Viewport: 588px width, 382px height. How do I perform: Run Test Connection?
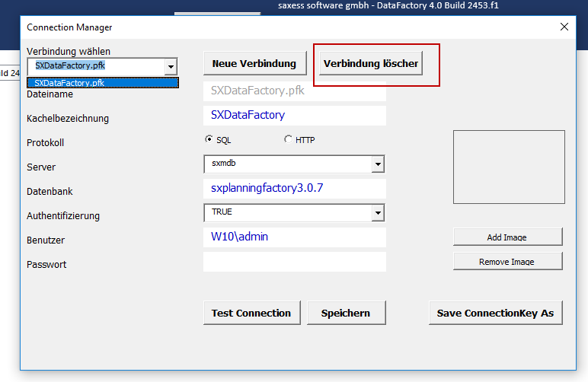point(251,313)
